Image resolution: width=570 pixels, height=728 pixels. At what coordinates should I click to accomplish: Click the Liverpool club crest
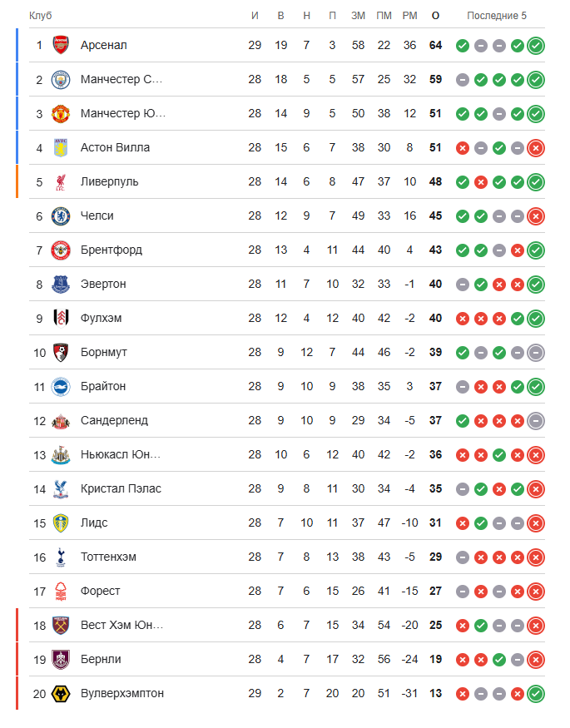click(x=61, y=182)
